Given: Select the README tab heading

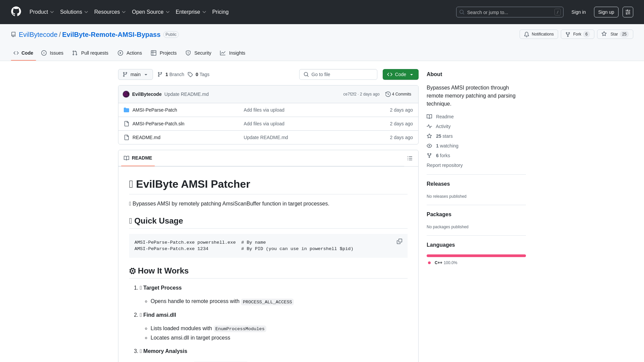Looking at the screenshot, I should click(138, 158).
